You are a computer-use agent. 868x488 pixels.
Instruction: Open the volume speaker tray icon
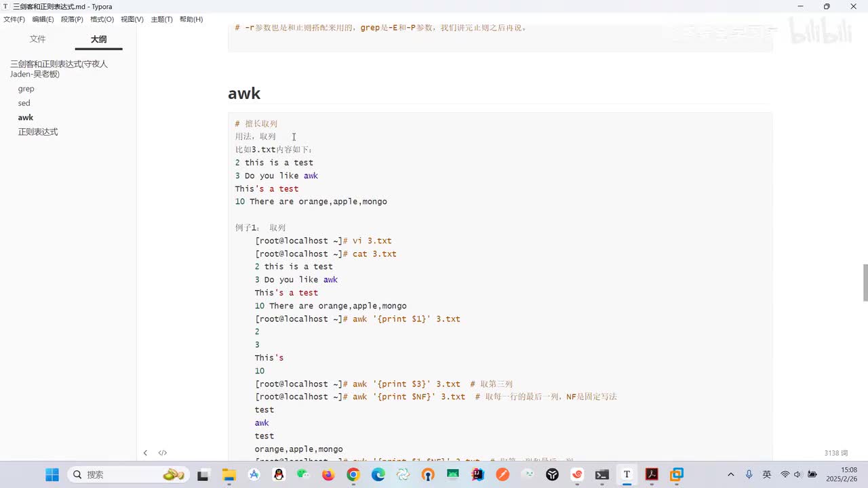pos(797,474)
